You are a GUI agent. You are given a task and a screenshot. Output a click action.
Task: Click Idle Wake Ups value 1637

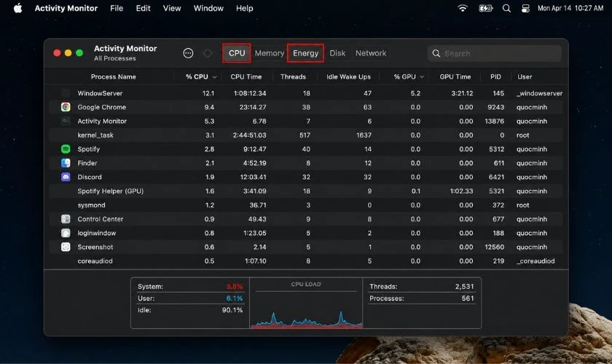[364, 135]
